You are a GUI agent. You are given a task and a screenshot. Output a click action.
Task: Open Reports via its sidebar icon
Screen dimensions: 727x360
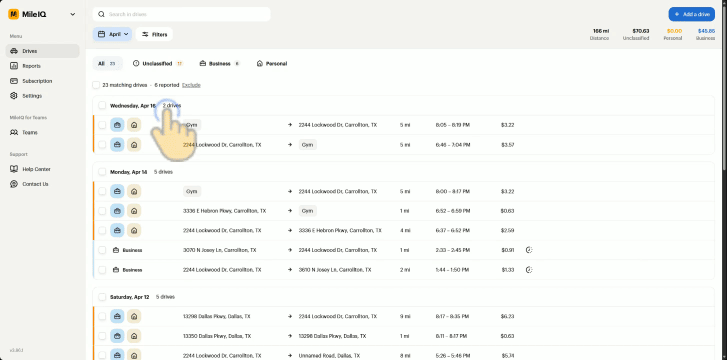pos(14,66)
